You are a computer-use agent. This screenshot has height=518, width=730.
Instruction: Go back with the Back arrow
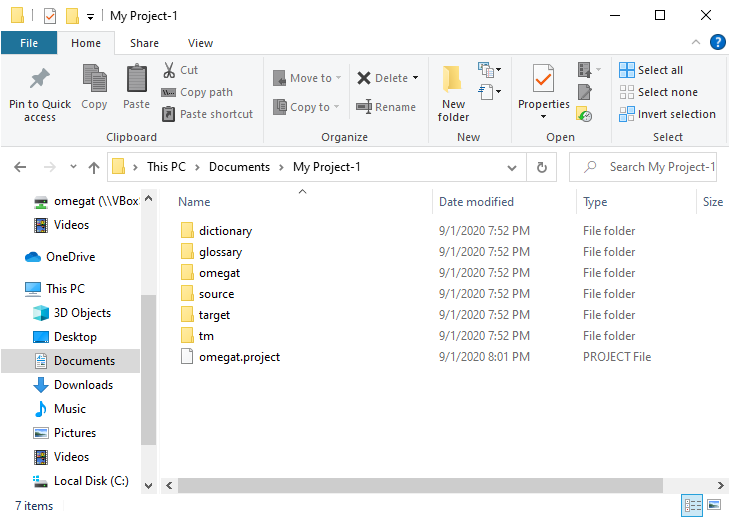(x=20, y=167)
